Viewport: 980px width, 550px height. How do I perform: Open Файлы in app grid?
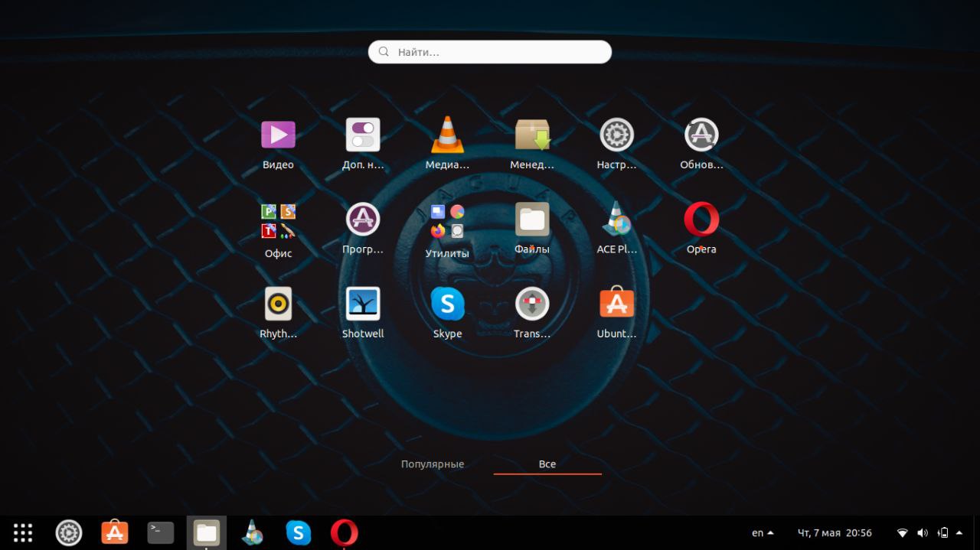coord(532,220)
